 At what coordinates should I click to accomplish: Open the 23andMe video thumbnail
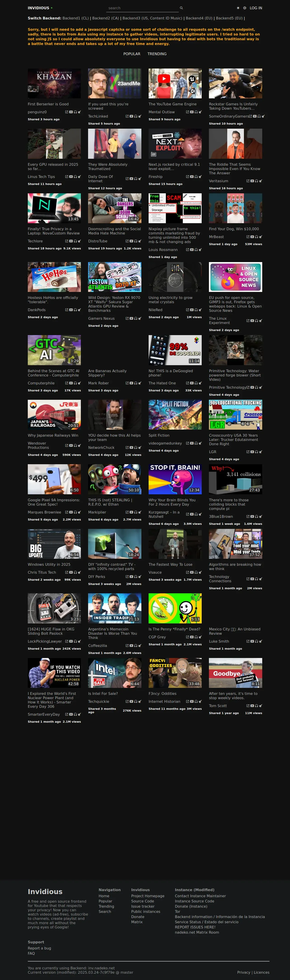click(x=115, y=83)
